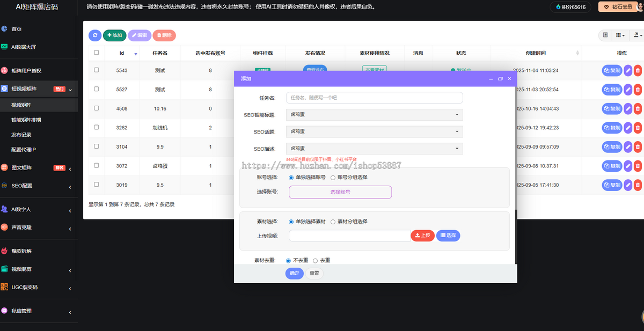Screen dimensions: 644x331
Task: Click the 重置 button in dialog
Action: click(x=314, y=273)
